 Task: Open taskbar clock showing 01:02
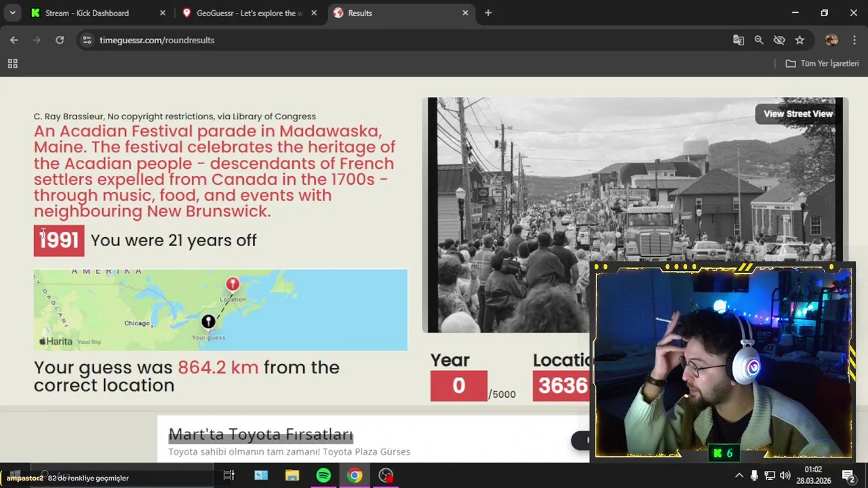[812, 475]
